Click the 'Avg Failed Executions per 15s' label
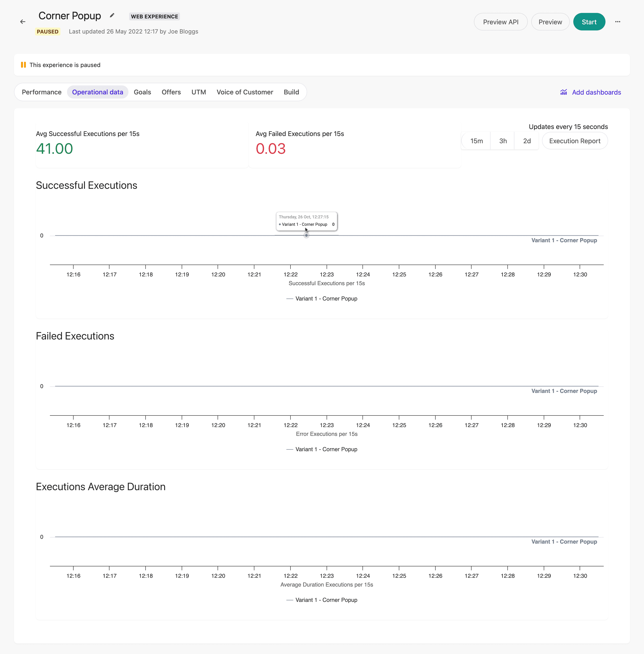This screenshot has height=654, width=644. tap(300, 134)
